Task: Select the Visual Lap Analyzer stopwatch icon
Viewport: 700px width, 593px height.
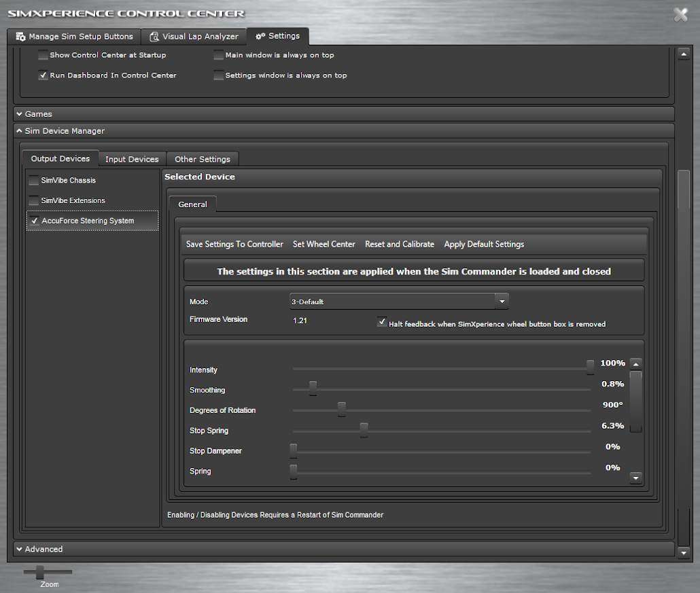Action: (x=154, y=37)
